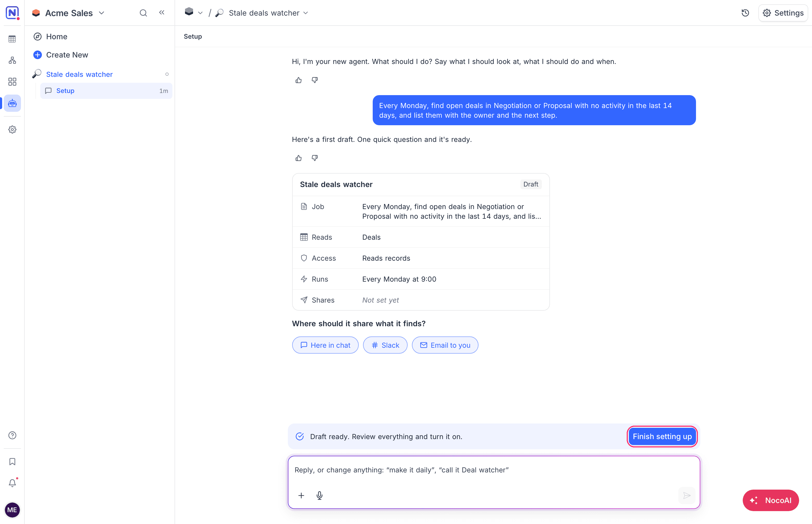Thumbs up the greeting message
The width and height of the screenshot is (812, 524).
click(x=299, y=80)
